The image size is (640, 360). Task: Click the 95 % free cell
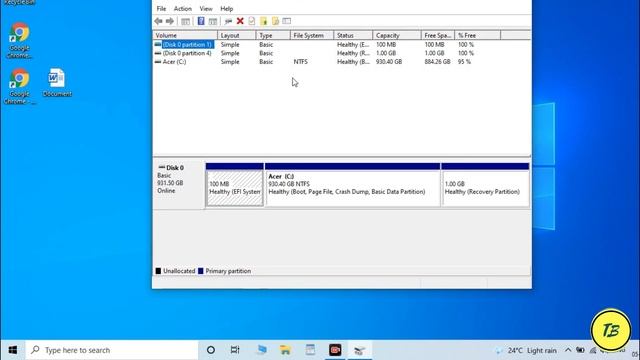[464, 62]
